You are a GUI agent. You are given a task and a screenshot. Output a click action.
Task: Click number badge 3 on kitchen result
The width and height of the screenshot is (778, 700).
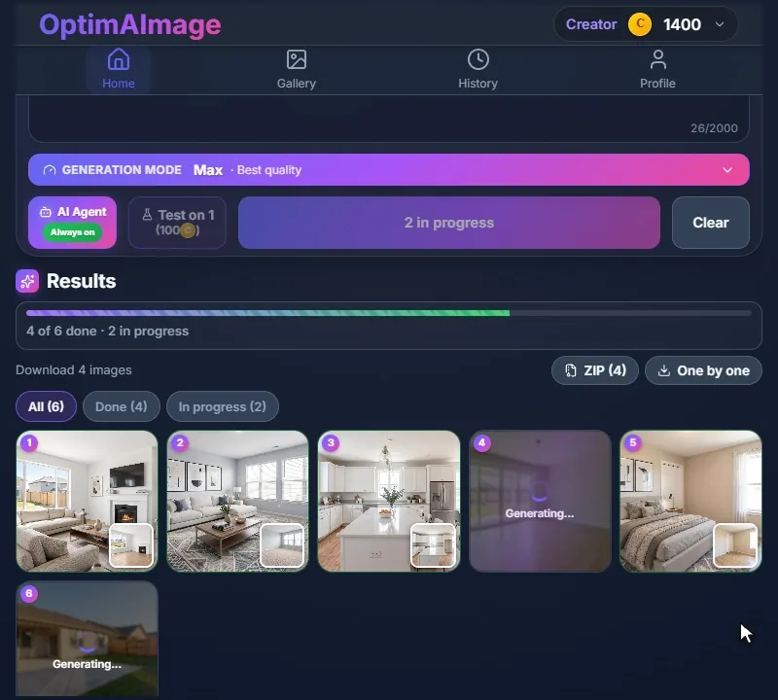point(331,442)
